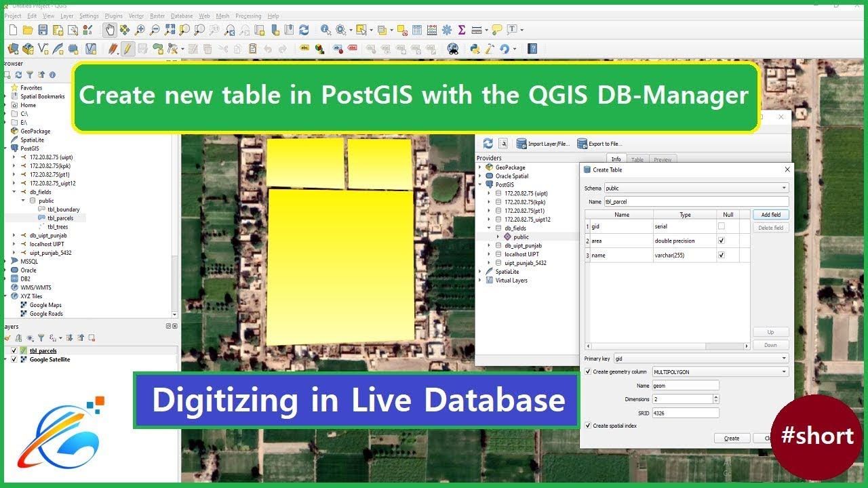Click the Up button in Create Table

point(771,332)
